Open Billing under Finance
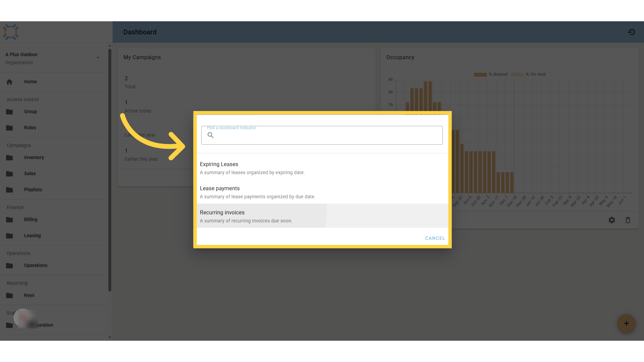The width and height of the screenshot is (644, 362). click(54, 220)
